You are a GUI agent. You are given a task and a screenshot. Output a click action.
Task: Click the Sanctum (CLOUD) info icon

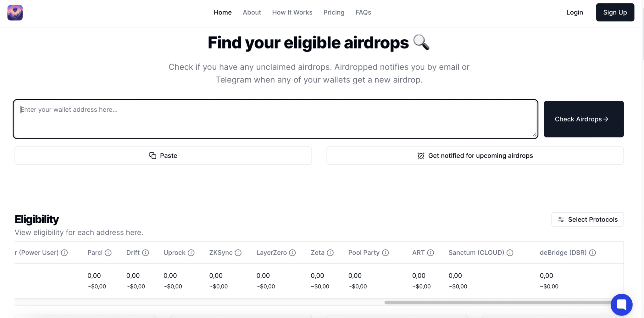coord(510,253)
